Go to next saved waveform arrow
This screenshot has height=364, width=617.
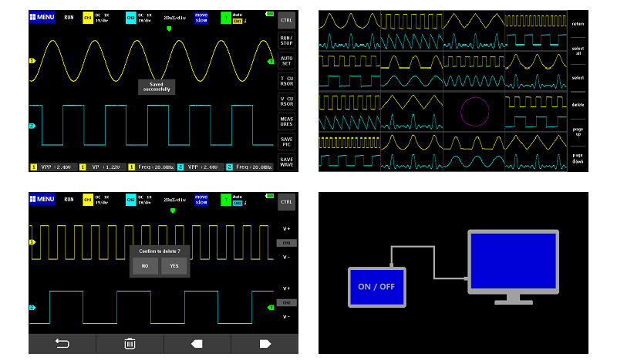click(265, 344)
